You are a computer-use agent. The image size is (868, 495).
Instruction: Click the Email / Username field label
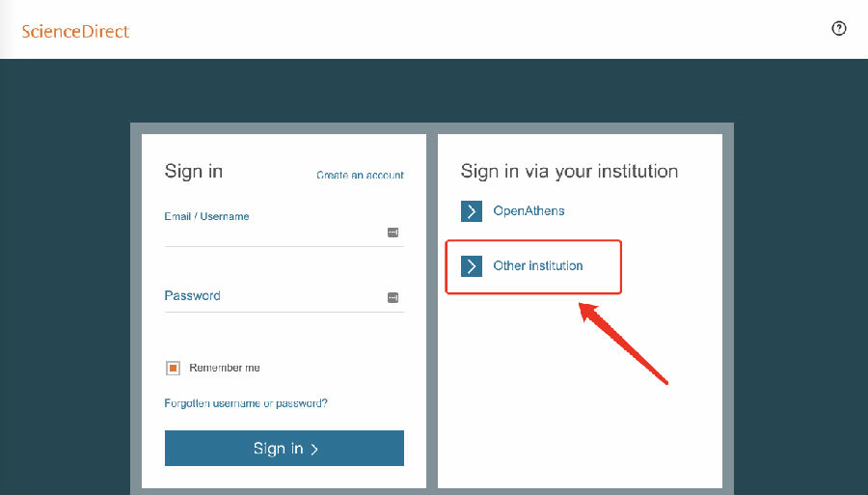click(x=206, y=216)
